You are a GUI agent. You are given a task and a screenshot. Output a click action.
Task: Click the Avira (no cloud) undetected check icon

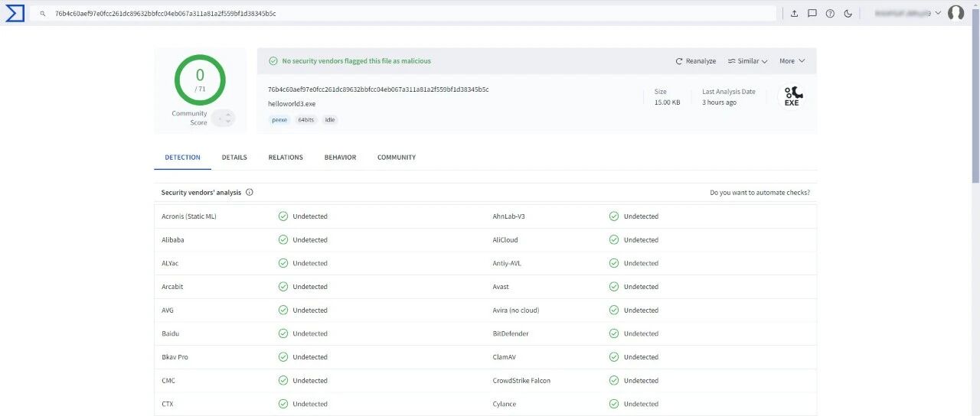pos(614,310)
